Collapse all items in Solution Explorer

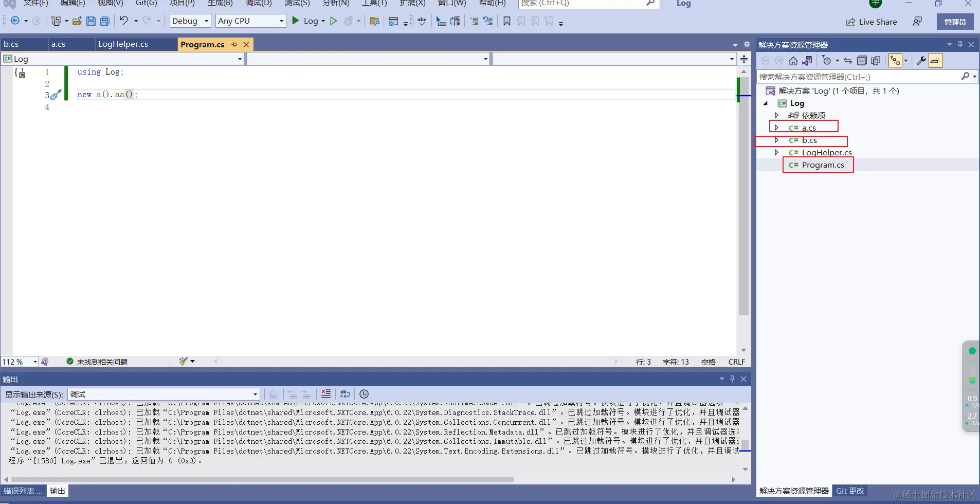point(862,61)
